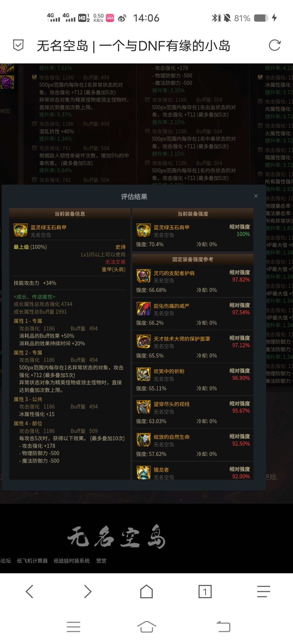This screenshot has height=644, width=293.
Task: Open the 纸娃娃时装系统 link
Action: 72,561
